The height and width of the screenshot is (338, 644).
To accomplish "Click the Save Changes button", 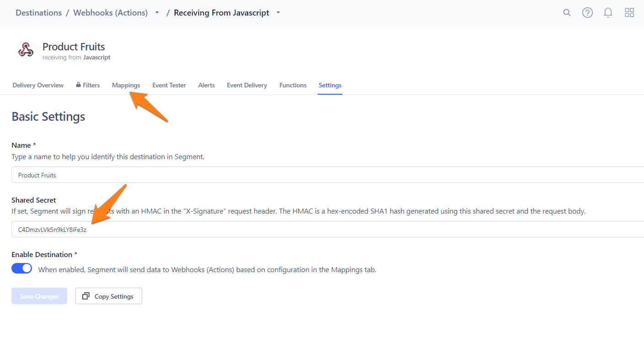I will click(39, 296).
